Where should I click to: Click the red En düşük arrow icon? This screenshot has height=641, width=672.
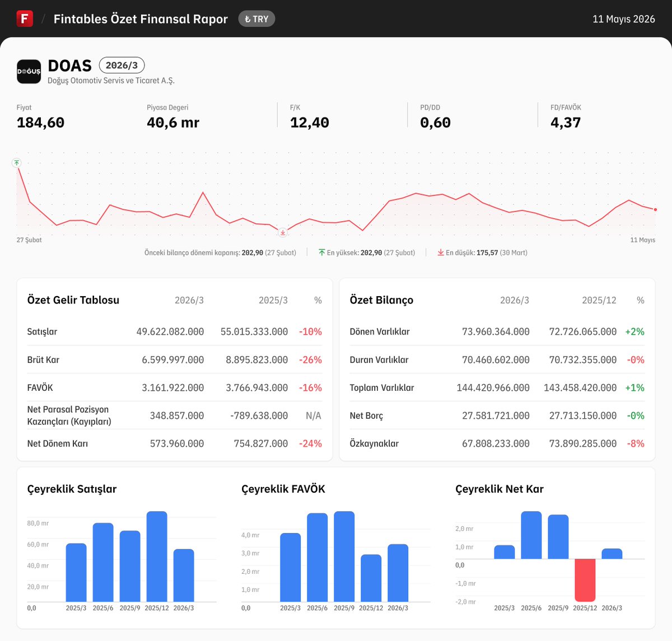(x=441, y=252)
